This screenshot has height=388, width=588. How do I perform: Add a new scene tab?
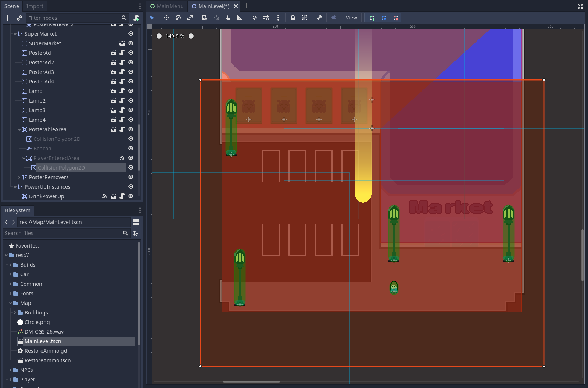click(247, 6)
